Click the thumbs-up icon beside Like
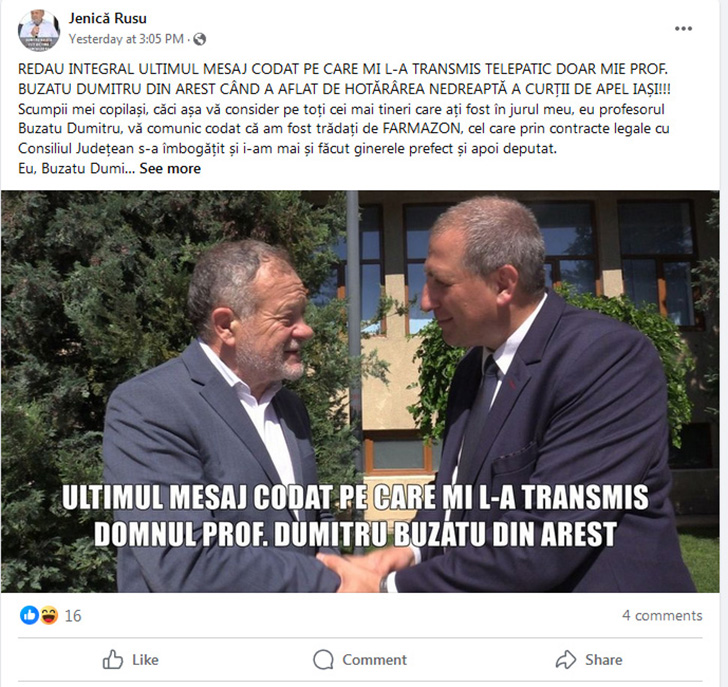Image resolution: width=728 pixels, height=687 pixels. pos(113,660)
